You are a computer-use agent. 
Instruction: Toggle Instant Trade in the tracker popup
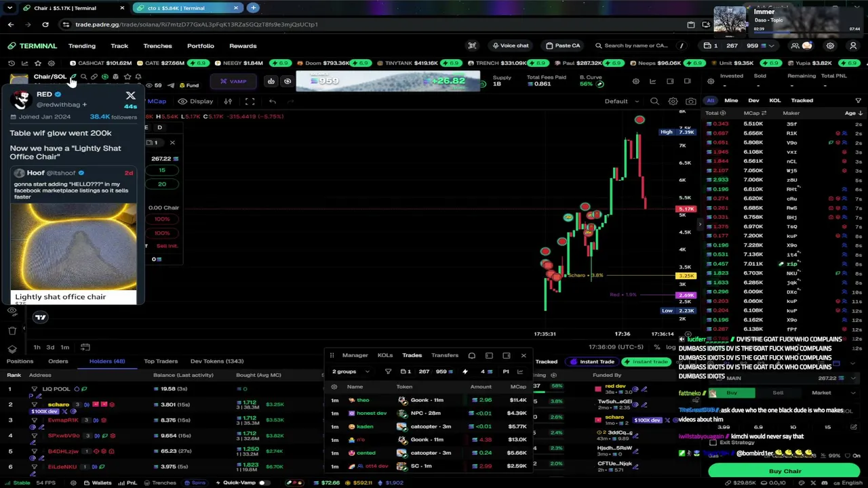593,362
